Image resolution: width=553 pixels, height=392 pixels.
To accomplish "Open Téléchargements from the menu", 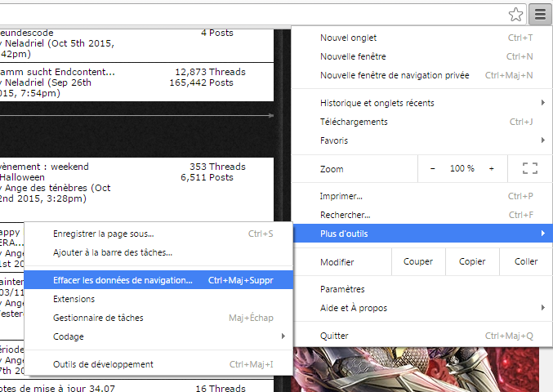I will coord(354,122).
